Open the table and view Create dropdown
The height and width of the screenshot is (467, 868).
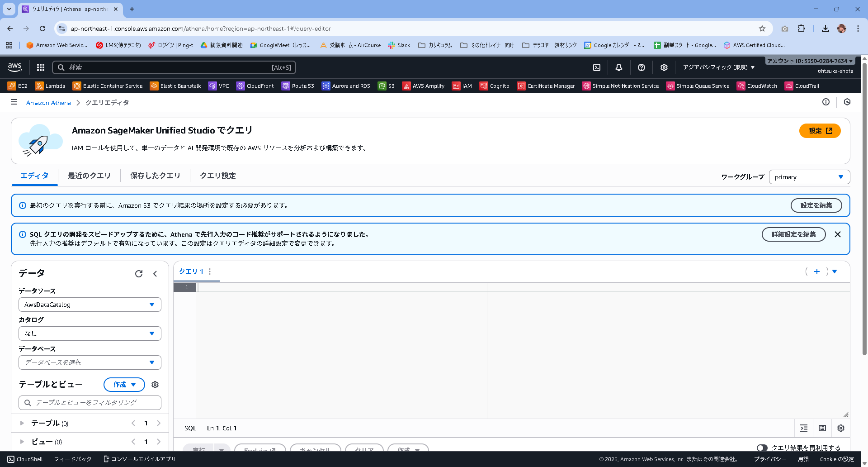124,385
